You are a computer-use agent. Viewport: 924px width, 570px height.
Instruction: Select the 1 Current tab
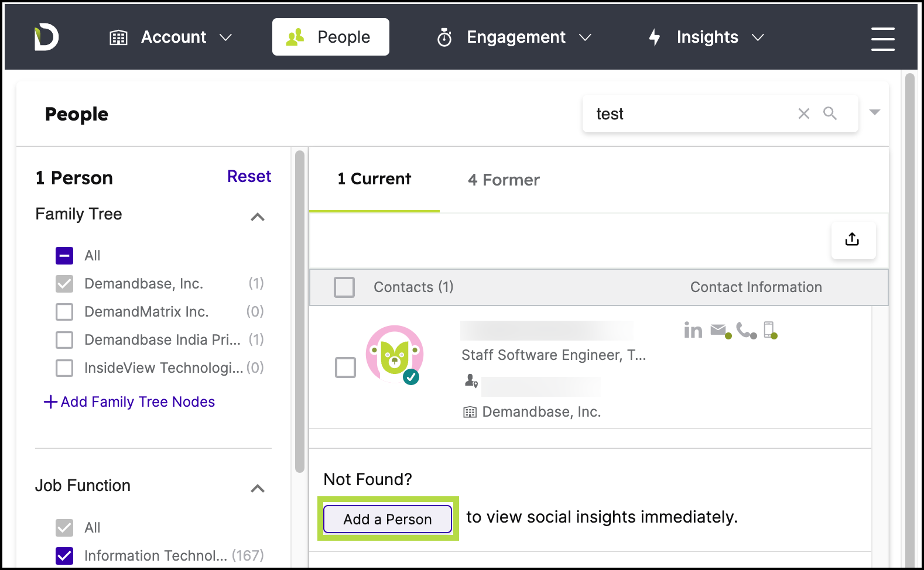point(374,179)
